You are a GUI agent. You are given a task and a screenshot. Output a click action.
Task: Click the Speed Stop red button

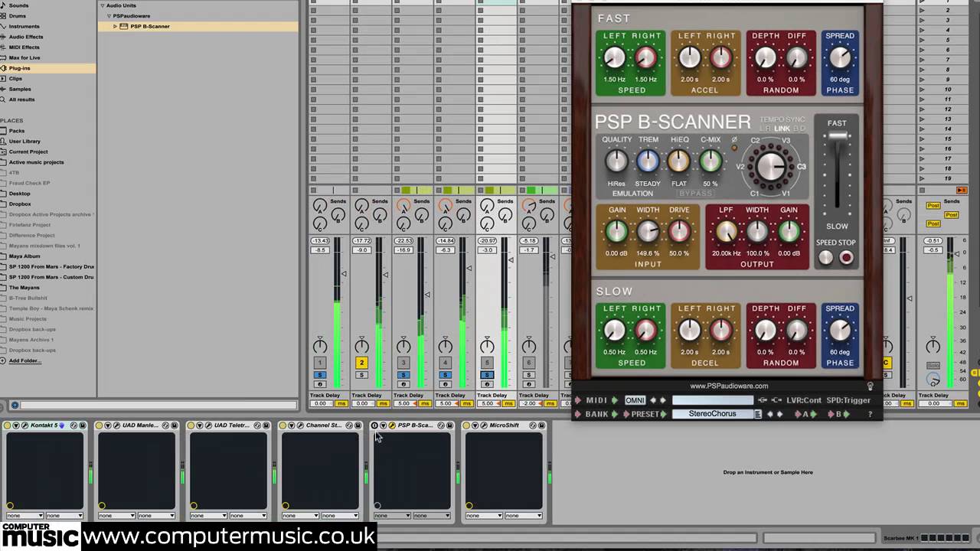[x=846, y=259]
